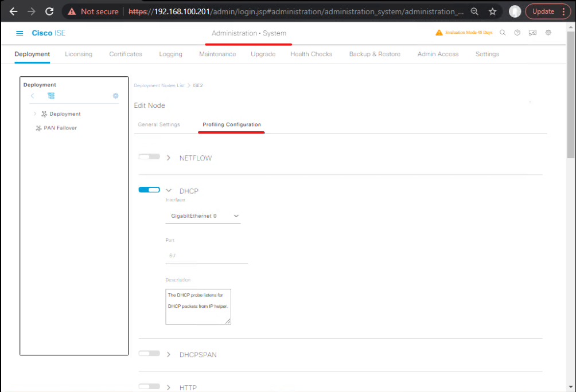Open the Certificates tab
Viewport: 576px width, 392px height.
tap(126, 54)
